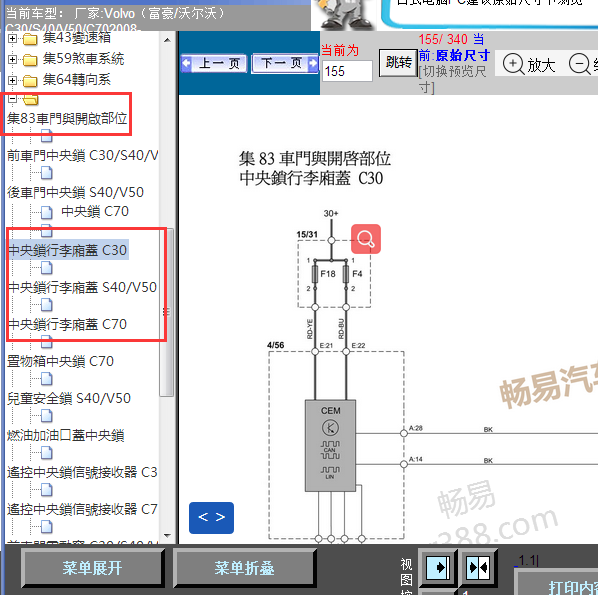
Task: Open the 集64轉向系 folder icon
Action: pos(30,81)
